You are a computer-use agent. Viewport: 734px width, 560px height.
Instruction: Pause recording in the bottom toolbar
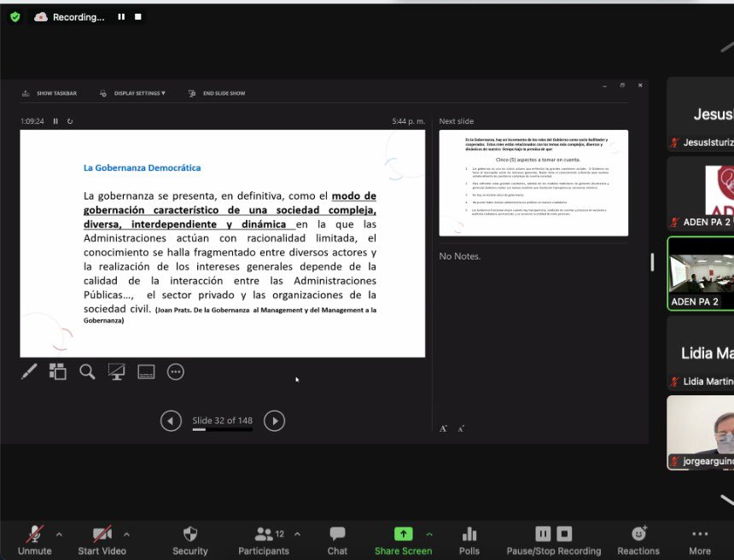pyautogui.click(x=543, y=534)
